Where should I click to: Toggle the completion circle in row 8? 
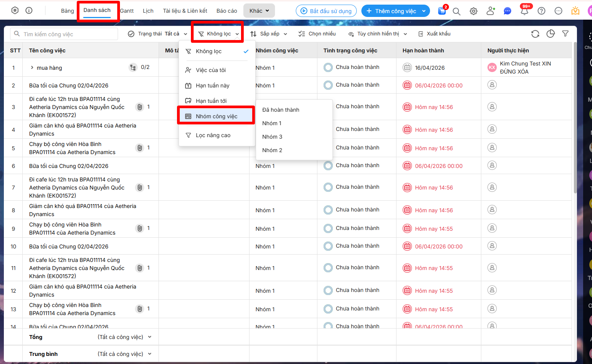tap(328, 210)
